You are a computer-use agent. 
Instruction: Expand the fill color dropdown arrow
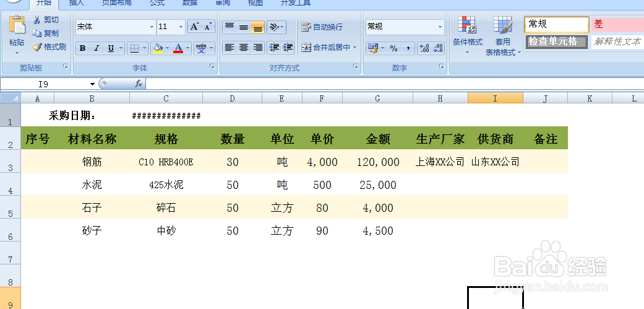coord(167,48)
